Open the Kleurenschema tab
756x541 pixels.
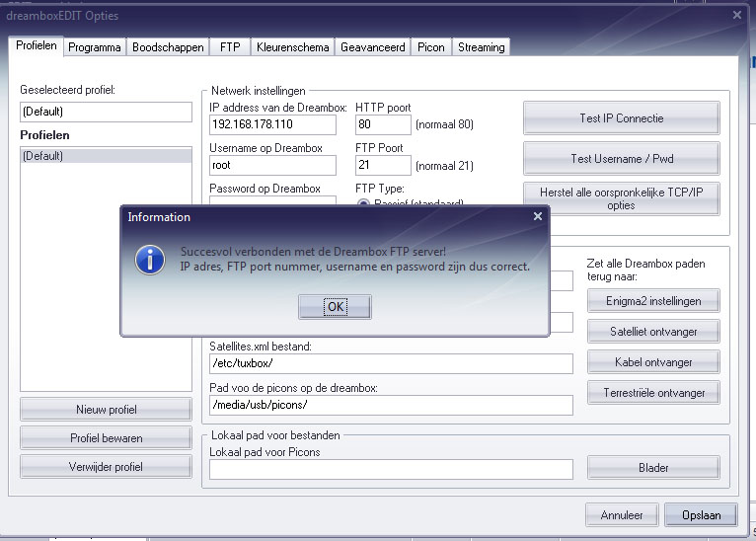(x=293, y=47)
